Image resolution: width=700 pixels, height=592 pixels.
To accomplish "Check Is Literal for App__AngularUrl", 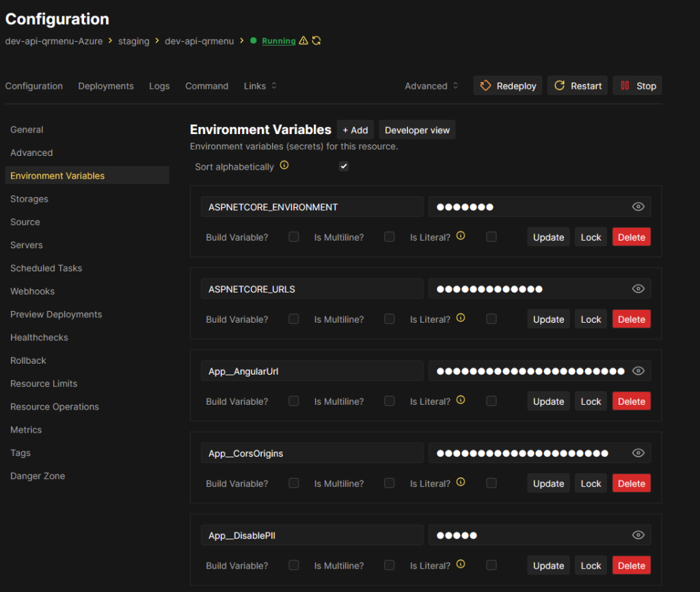I will tap(492, 401).
